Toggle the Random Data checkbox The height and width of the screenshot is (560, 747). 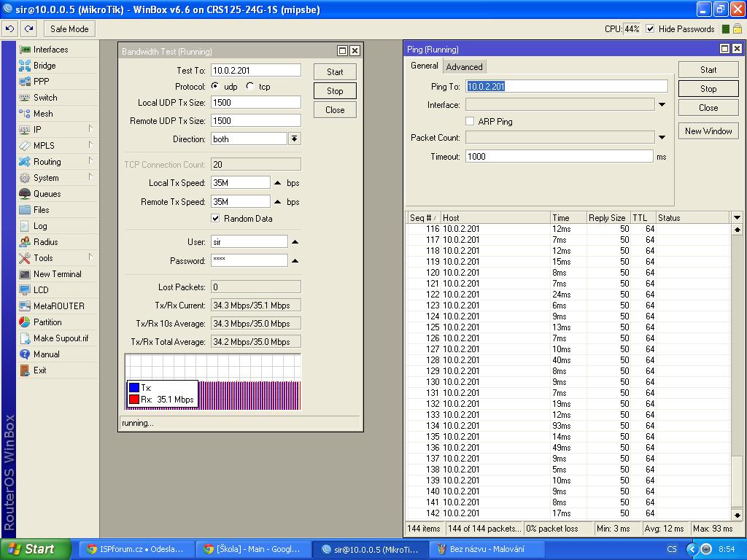[215, 219]
